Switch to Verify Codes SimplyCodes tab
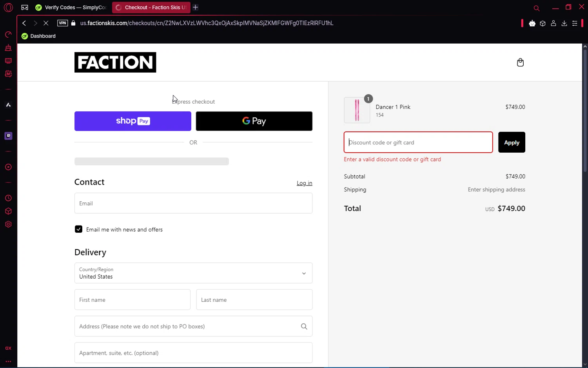 (x=71, y=7)
